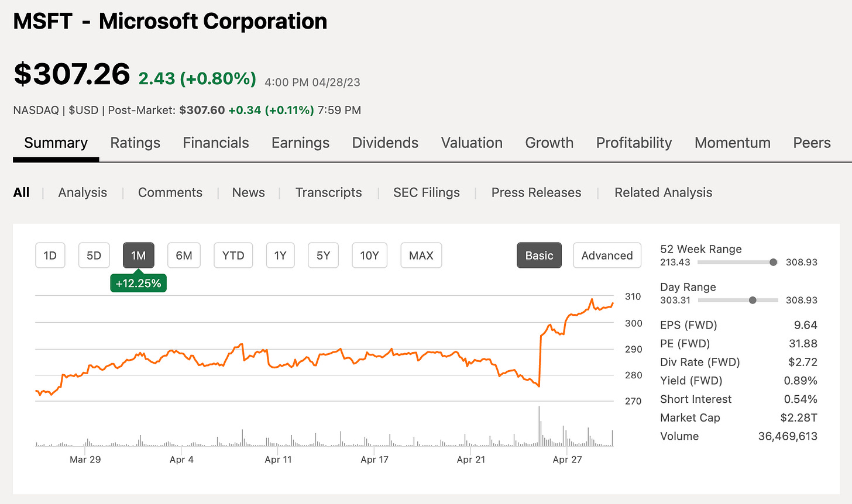
Task: Set chart range to 5D
Action: (94, 256)
